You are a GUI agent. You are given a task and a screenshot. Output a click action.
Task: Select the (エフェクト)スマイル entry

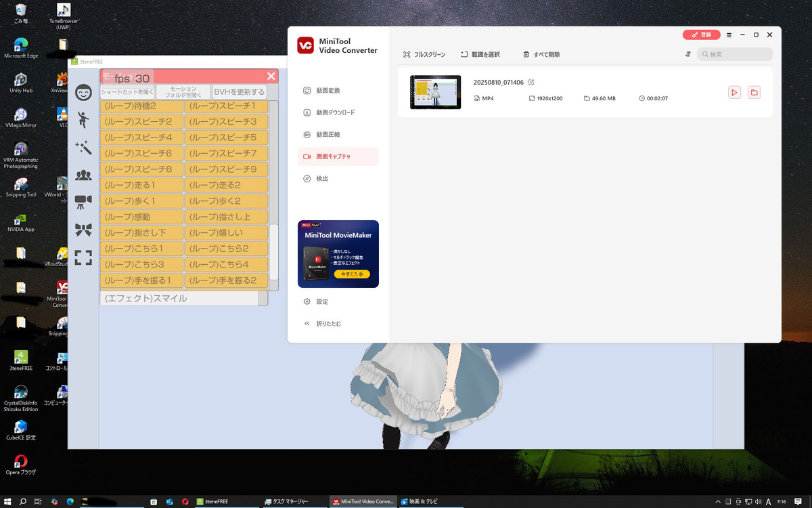coord(179,298)
